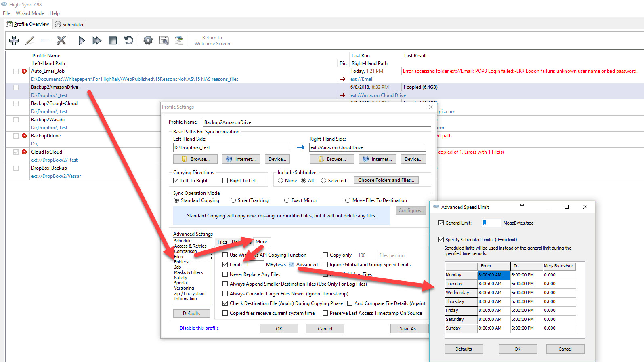The height and width of the screenshot is (362, 644).
Task: Open the log file viewer icon
Action: (164, 40)
